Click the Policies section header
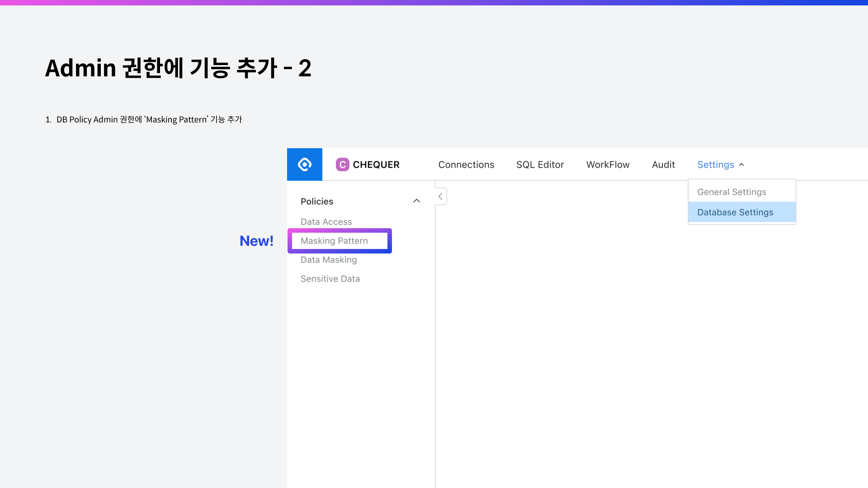 pos(316,202)
